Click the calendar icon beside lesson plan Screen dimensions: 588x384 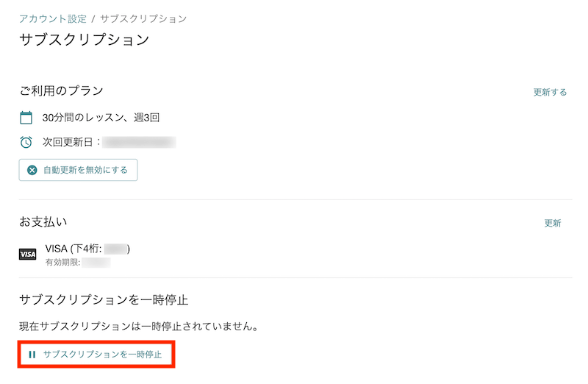pyautogui.click(x=26, y=118)
